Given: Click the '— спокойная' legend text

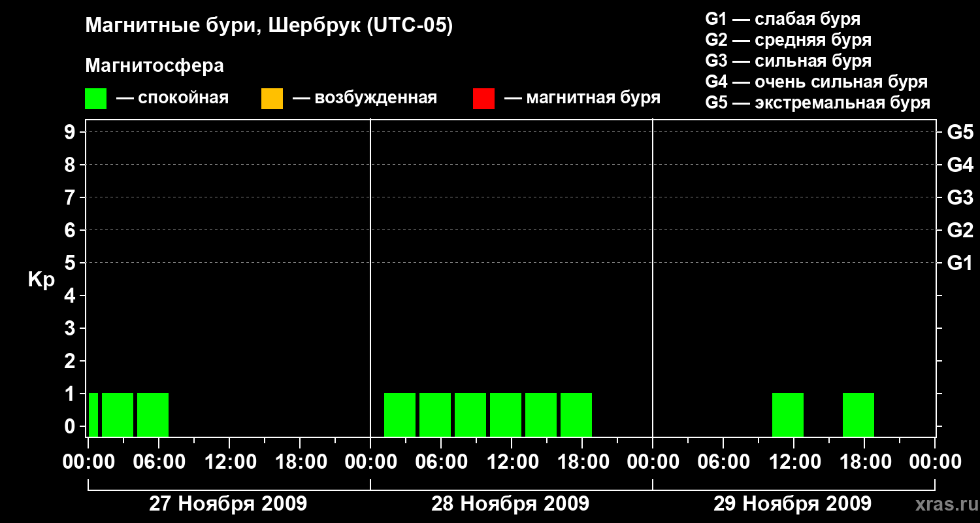Looking at the screenshot, I should [x=172, y=99].
